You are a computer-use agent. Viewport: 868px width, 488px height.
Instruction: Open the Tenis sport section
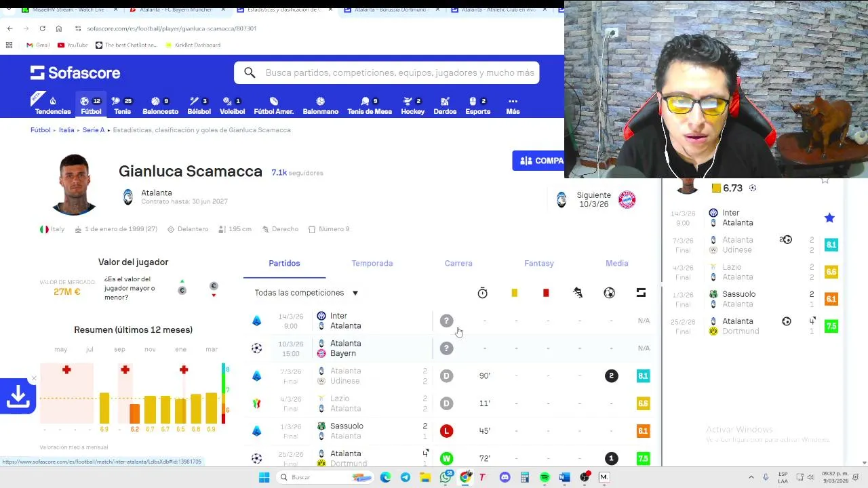122,106
